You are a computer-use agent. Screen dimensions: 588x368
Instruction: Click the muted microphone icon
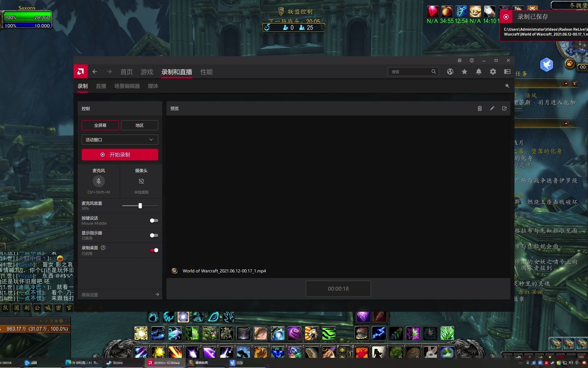point(99,181)
